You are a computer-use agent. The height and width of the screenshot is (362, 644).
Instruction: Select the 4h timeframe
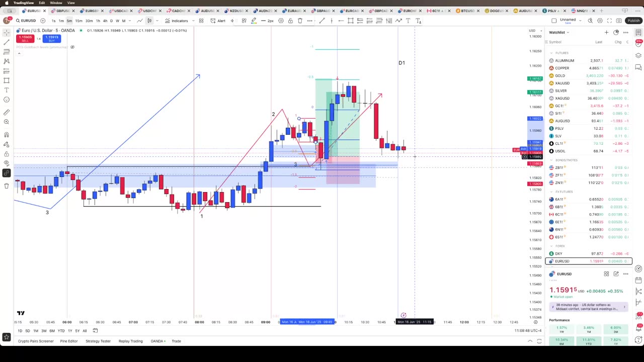point(105,21)
